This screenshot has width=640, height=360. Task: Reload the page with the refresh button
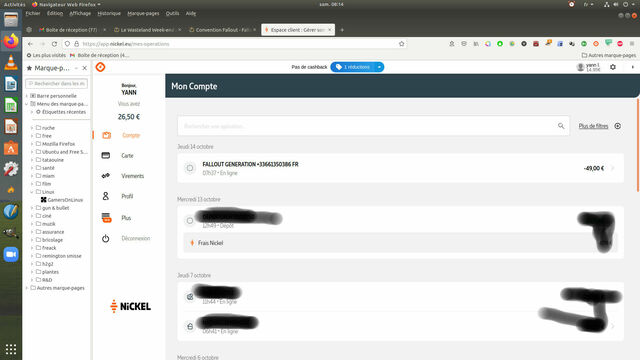coord(54,44)
